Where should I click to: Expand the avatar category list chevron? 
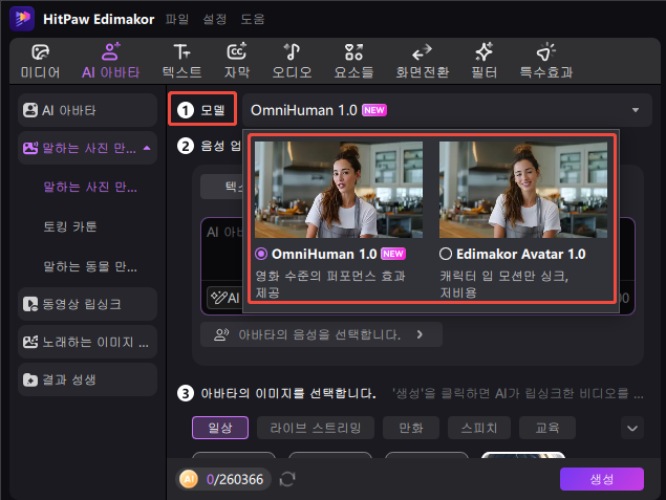pyautogui.click(x=632, y=428)
